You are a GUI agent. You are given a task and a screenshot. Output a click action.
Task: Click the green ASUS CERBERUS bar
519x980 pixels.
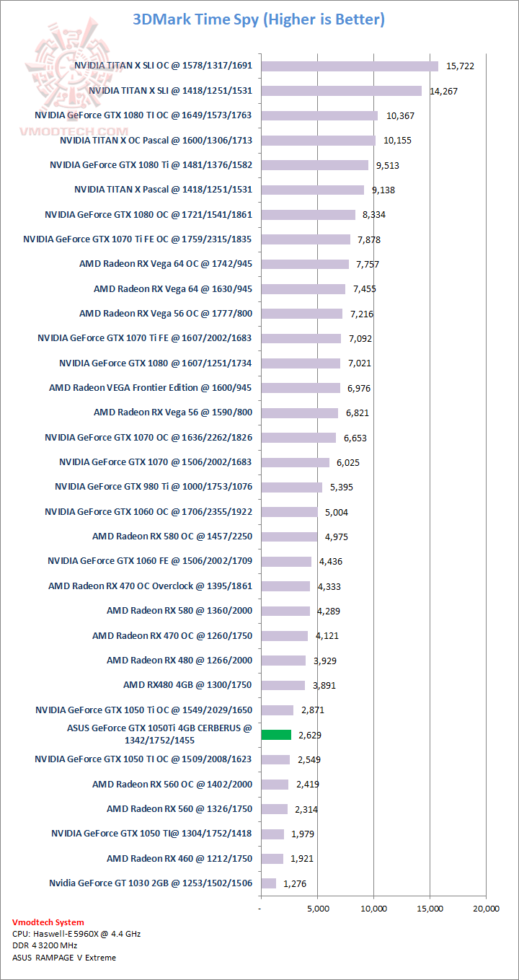[x=276, y=735]
